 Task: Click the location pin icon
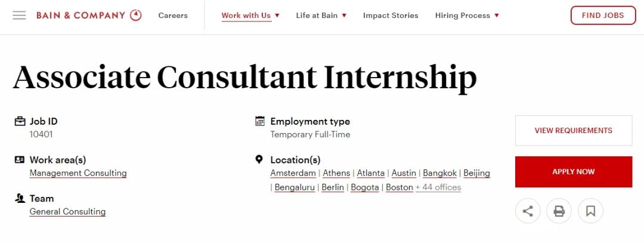tap(259, 159)
